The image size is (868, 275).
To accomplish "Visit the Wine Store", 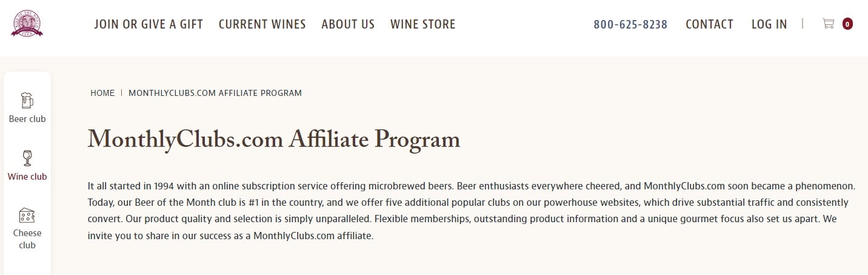I will pos(422,24).
